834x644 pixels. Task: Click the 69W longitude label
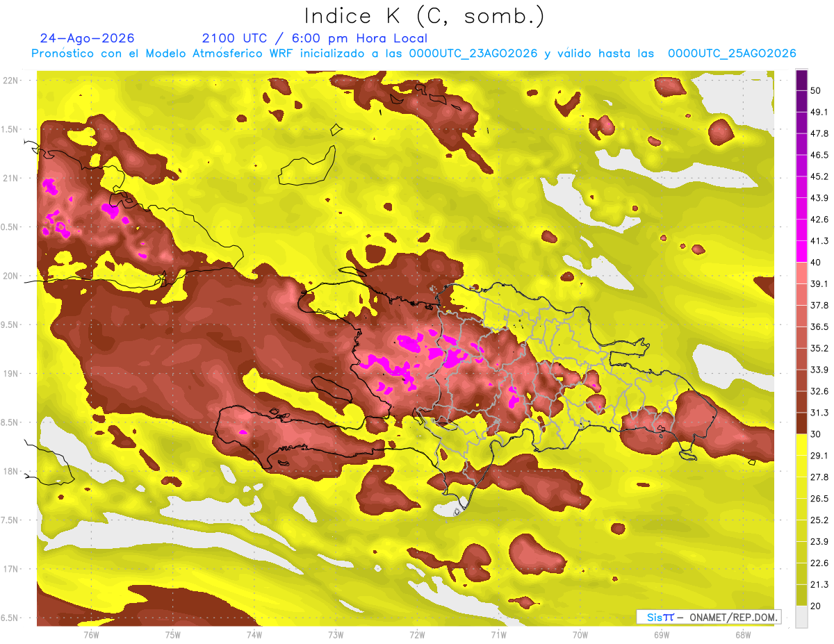click(x=662, y=634)
